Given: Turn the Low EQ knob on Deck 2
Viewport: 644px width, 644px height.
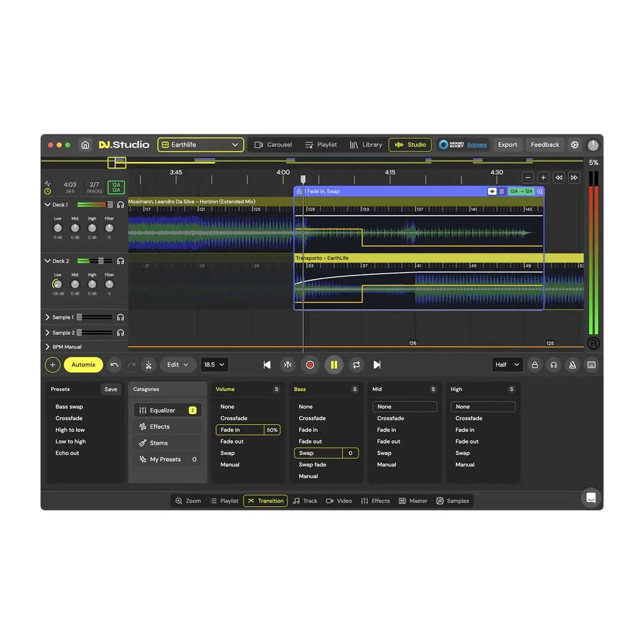Looking at the screenshot, I should [x=57, y=284].
